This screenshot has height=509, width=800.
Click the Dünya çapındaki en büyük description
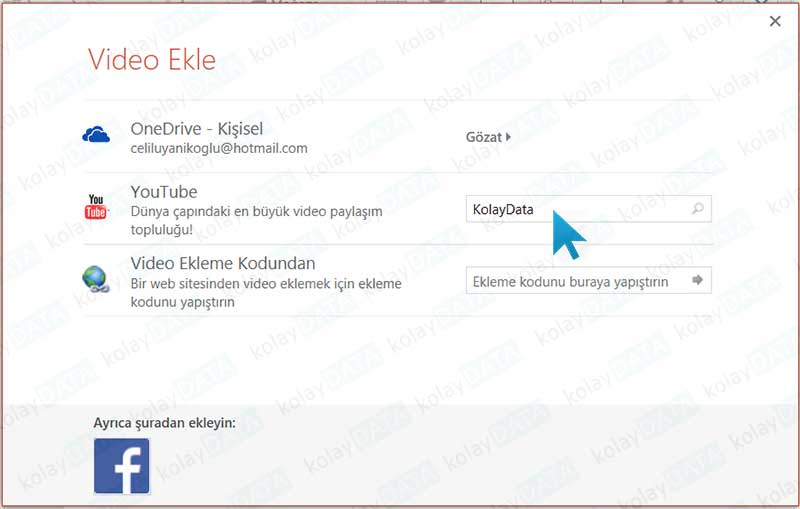point(257,220)
